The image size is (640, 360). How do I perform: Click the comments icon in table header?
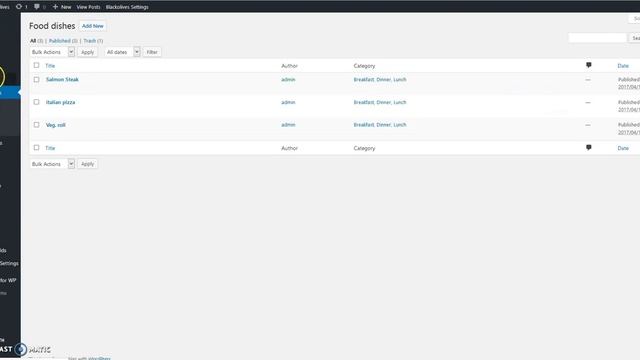click(x=589, y=65)
